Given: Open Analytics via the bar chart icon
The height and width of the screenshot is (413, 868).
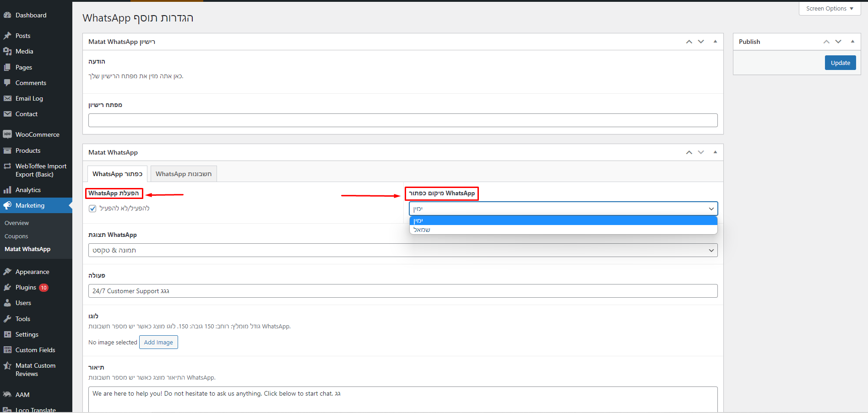Looking at the screenshot, I should click(7, 190).
